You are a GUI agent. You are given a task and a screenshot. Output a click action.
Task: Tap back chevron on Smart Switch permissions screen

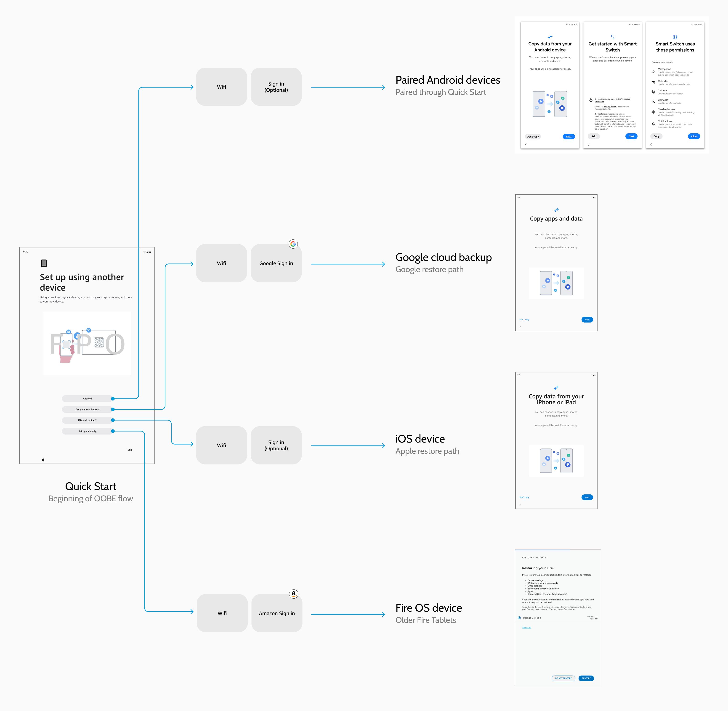pyautogui.click(x=651, y=145)
